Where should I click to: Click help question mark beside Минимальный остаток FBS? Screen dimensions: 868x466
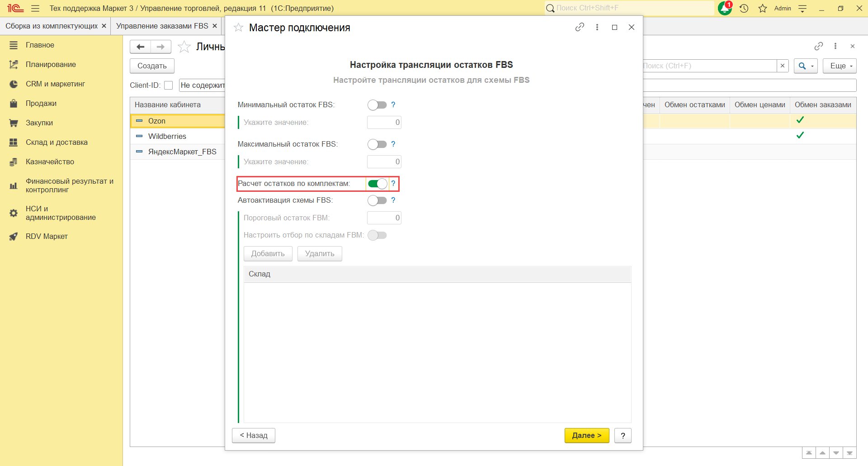coord(393,105)
